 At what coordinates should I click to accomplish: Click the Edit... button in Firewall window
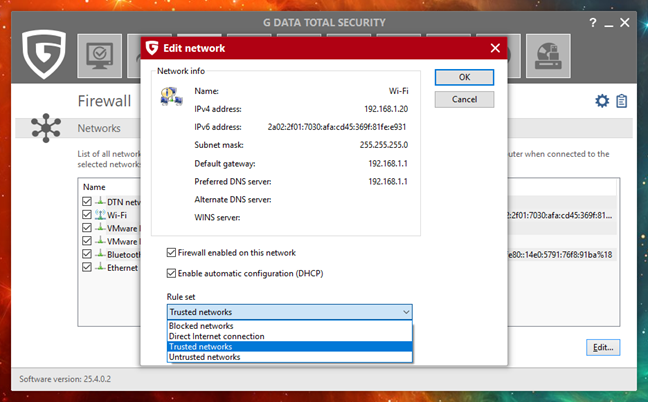(x=603, y=347)
